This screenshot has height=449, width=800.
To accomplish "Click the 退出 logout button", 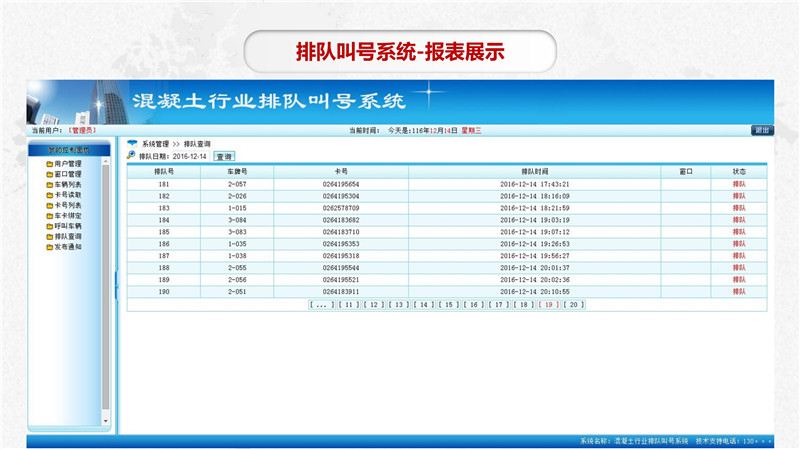I will (x=762, y=130).
